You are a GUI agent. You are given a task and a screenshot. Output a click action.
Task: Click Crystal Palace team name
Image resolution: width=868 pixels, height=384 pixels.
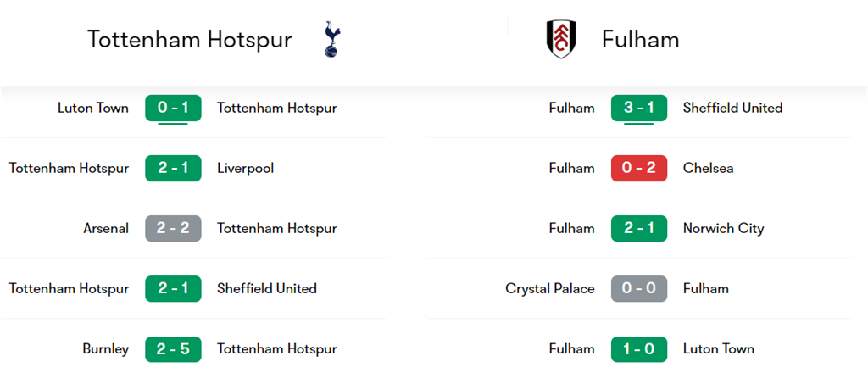pos(550,288)
